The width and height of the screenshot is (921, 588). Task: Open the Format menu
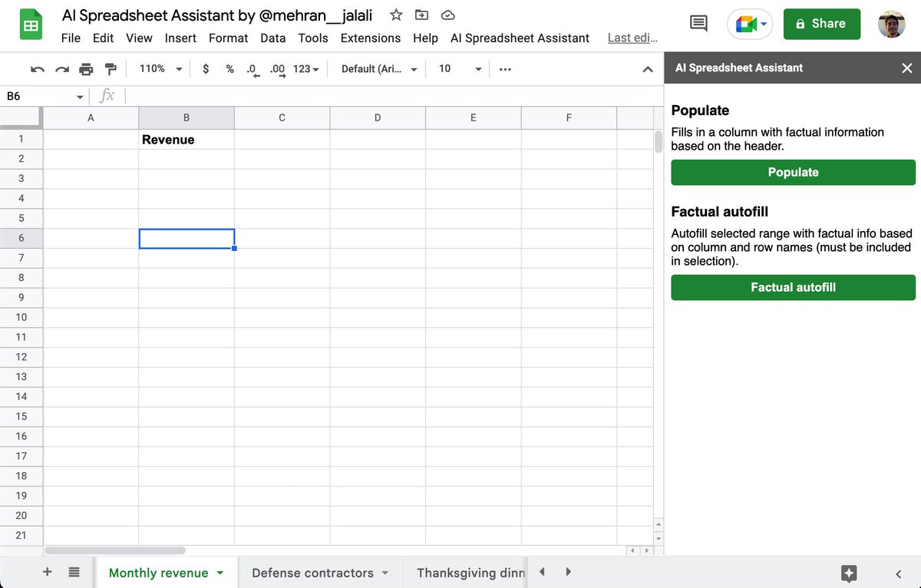pyautogui.click(x=229, y=38)
